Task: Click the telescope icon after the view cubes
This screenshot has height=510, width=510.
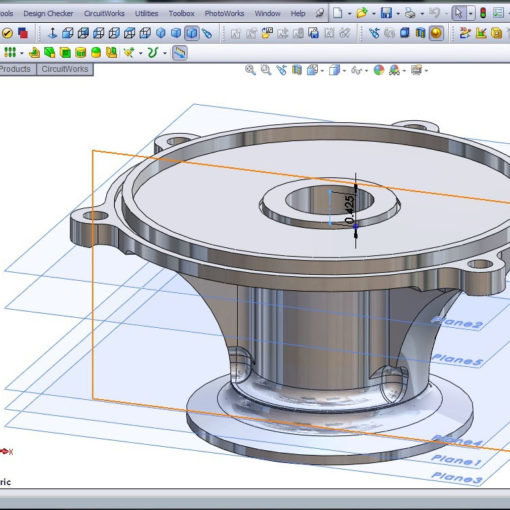Action: pyautogui.click(x=207, y=33)
